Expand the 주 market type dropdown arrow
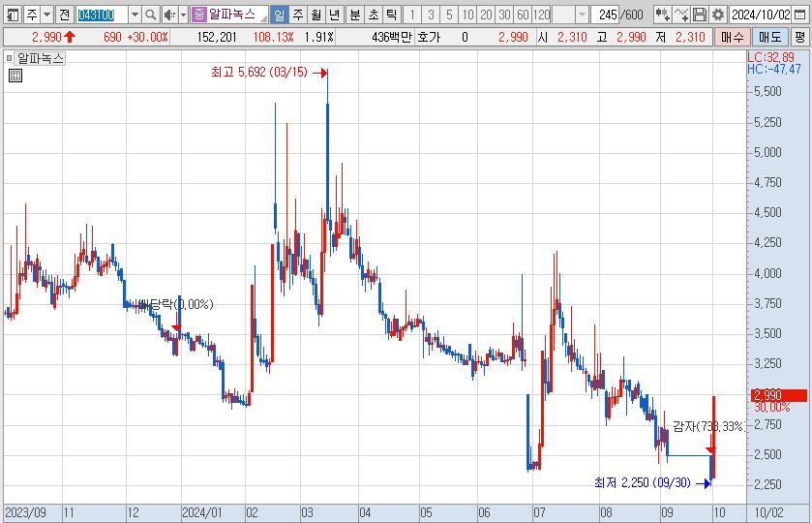 click(47, 15)
